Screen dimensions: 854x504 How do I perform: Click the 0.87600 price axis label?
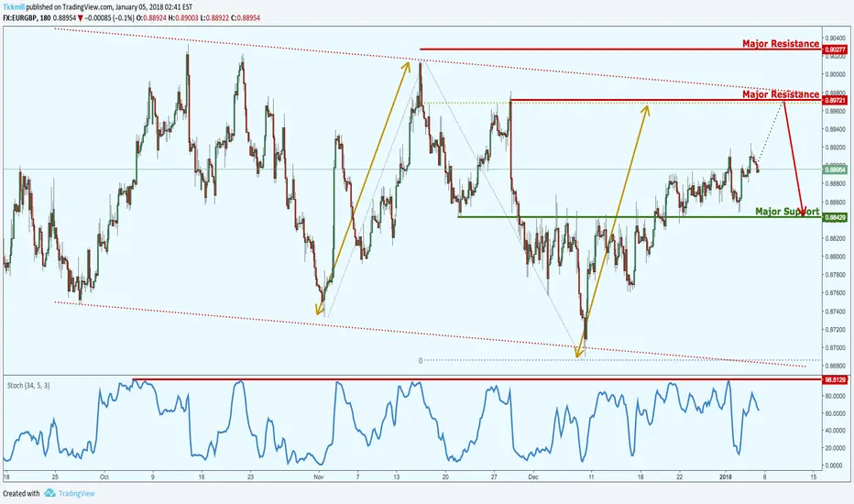click(836, 292)
